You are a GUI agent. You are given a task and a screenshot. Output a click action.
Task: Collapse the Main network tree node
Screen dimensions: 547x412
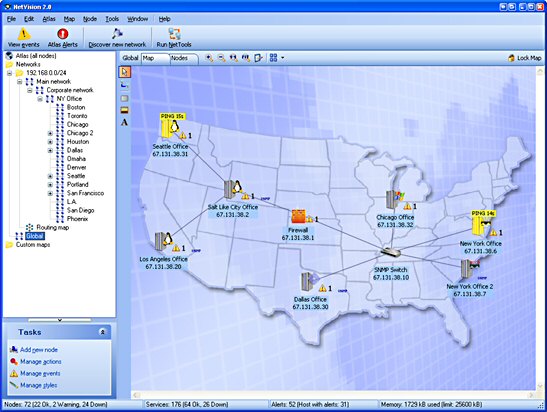(x=20, y=82)
